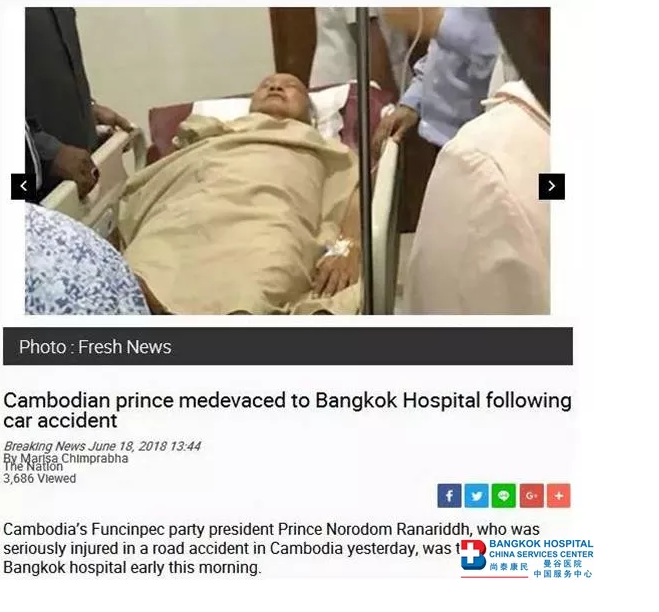Select author name Marisa Chimprabha
Image resolution: width=659 pixels, height=612 pixels.
point(74,458)
